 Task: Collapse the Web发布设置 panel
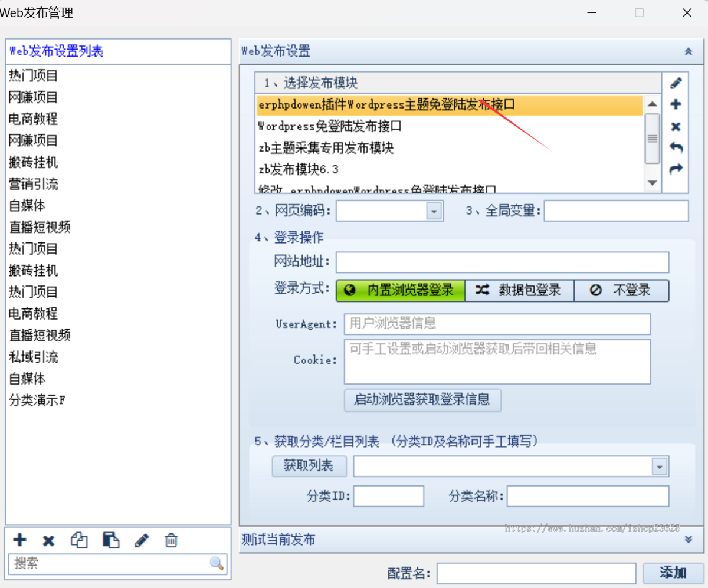point(688,51)
